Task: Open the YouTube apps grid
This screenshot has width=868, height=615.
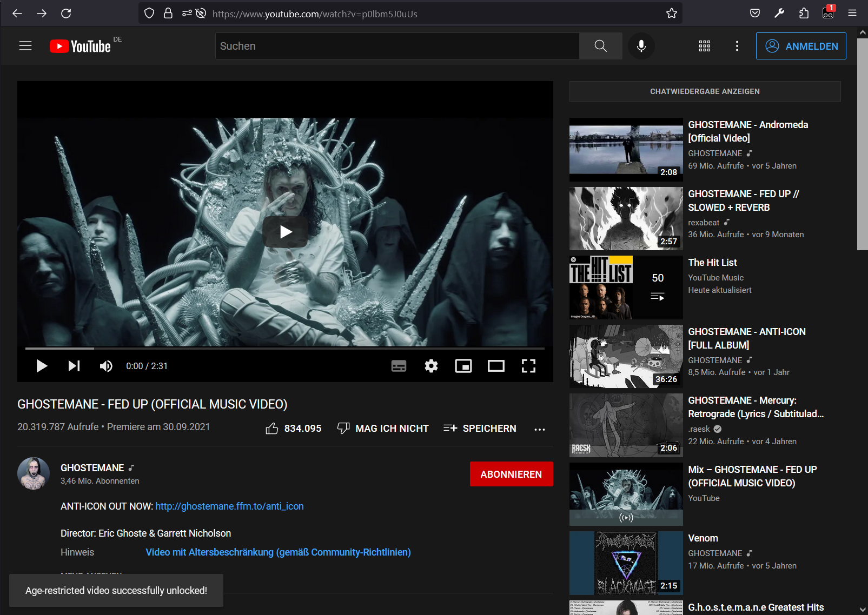Action: [x=704, y=46]
